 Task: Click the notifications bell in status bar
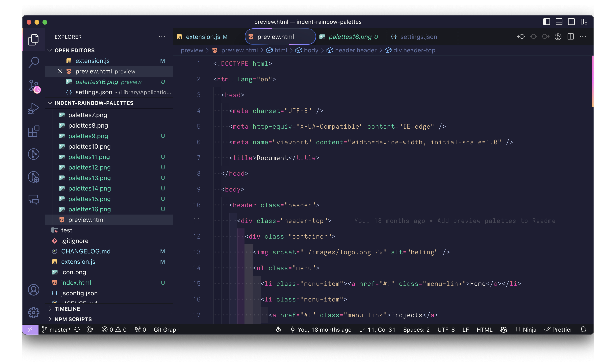tap(583, 329)
